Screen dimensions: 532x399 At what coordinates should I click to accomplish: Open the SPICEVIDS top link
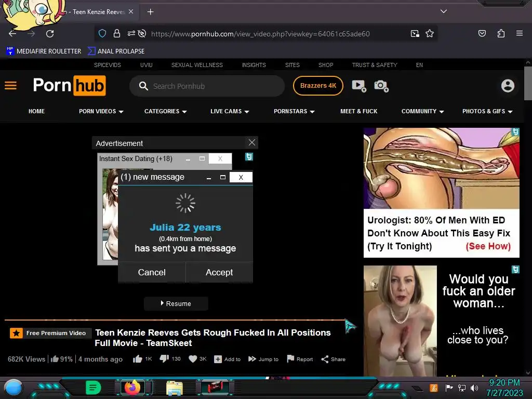[x=108, y=65]
